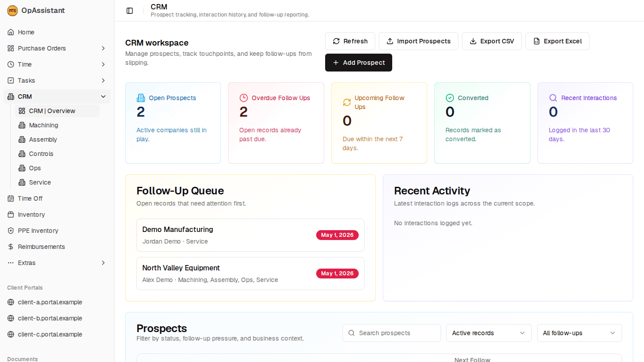Open the Home menu item
This screenshot has height=362, width=644.
(57, 32)
